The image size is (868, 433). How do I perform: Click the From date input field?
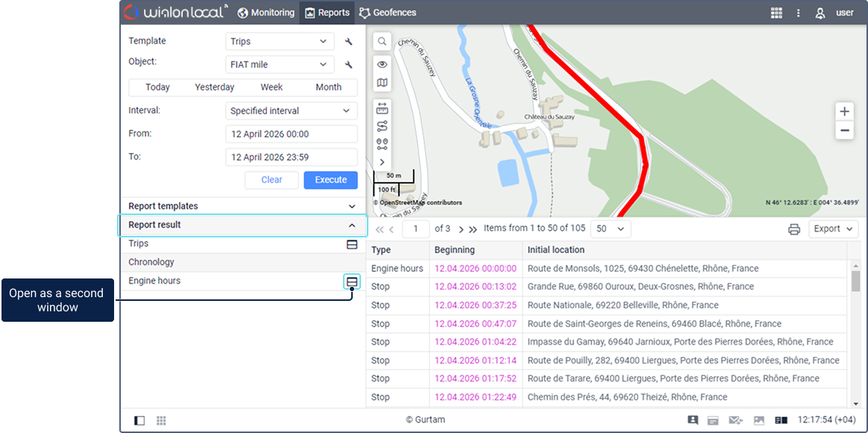[x=291, y=134]
